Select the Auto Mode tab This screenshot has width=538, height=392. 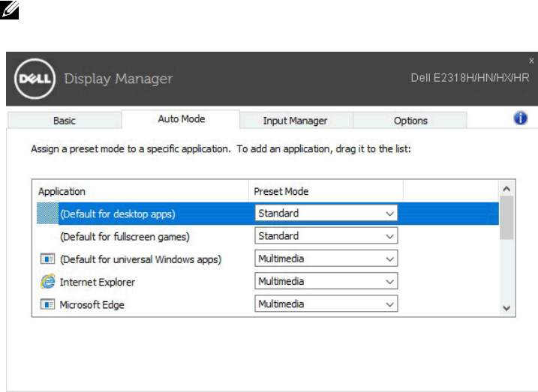[x=181, y=119]
